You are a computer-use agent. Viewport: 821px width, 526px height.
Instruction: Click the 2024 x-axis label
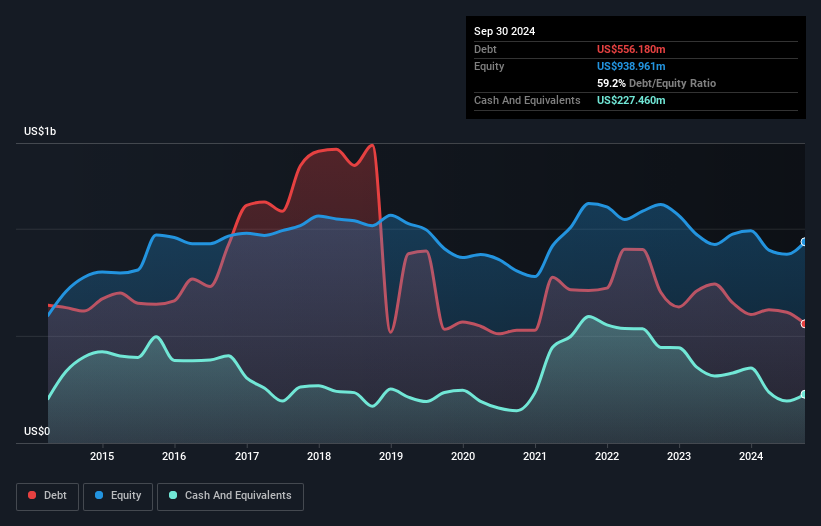click(751, 456)
